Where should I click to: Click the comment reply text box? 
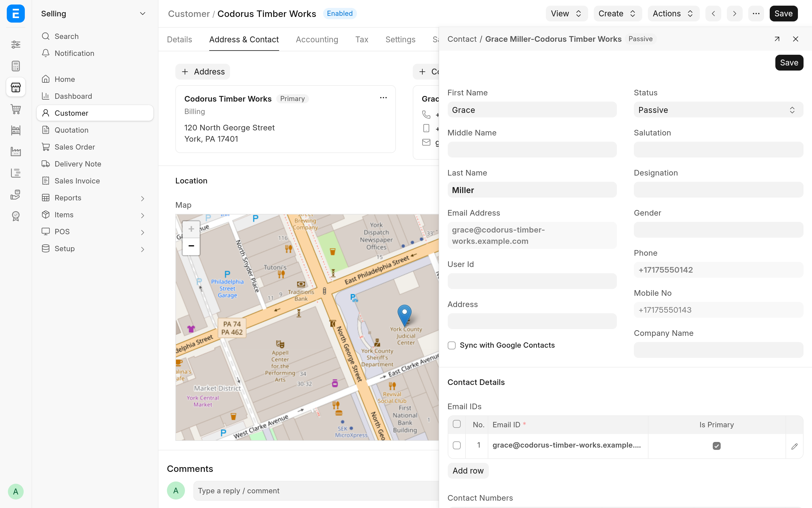316,491
